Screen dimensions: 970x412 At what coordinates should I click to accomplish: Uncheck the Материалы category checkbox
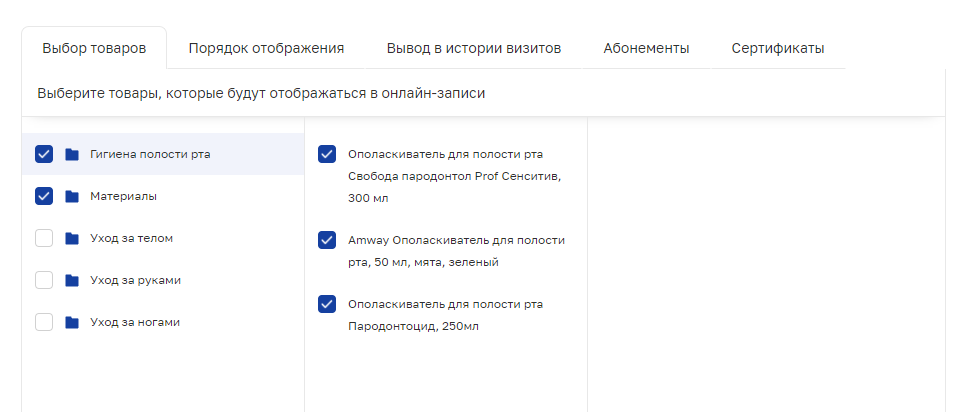pyautogui.click(x=44, y=196)
